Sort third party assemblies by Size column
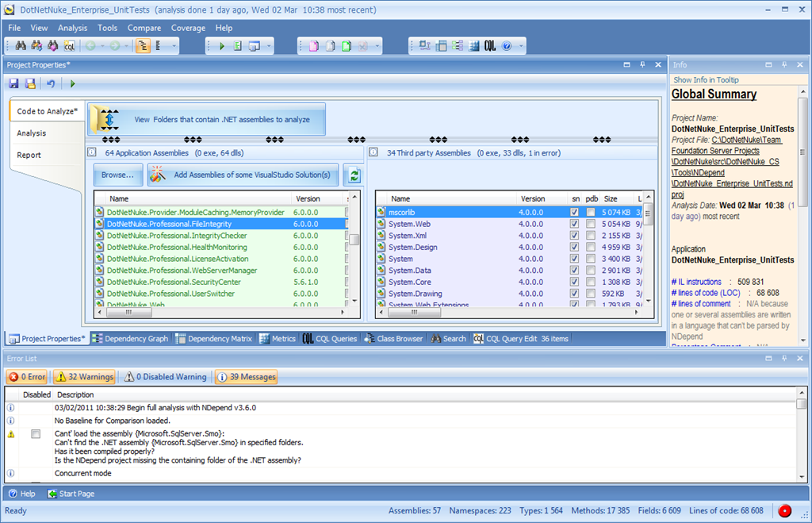Screen dimensions: 812x523 click(611, 198)
